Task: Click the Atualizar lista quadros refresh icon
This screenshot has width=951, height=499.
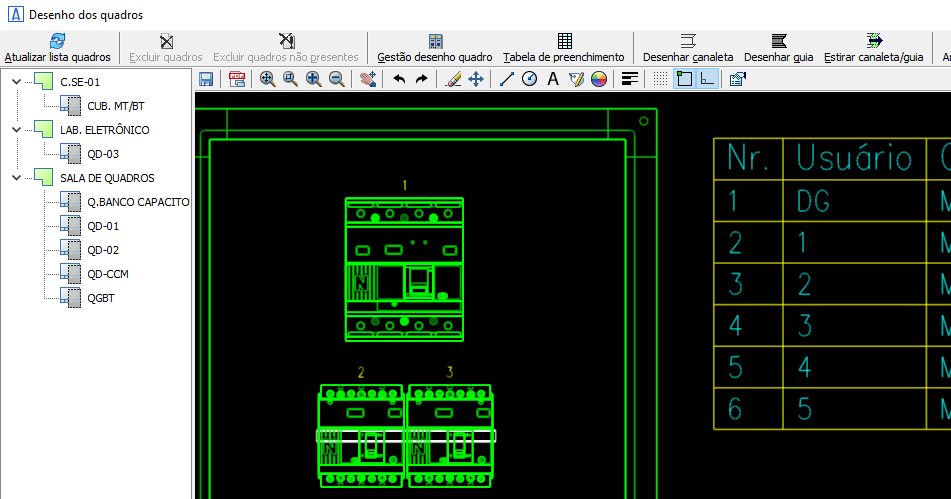Action: click(58, 41)
